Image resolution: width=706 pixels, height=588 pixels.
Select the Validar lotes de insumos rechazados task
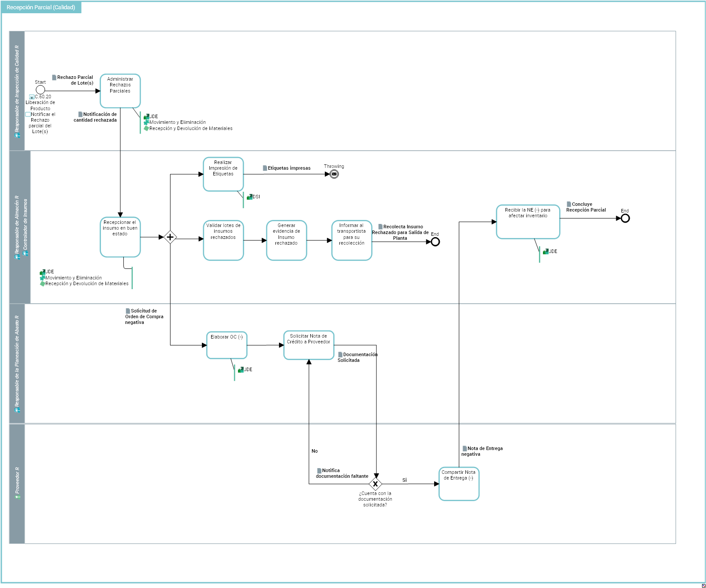pyautogui.click(x=223, y=240)
